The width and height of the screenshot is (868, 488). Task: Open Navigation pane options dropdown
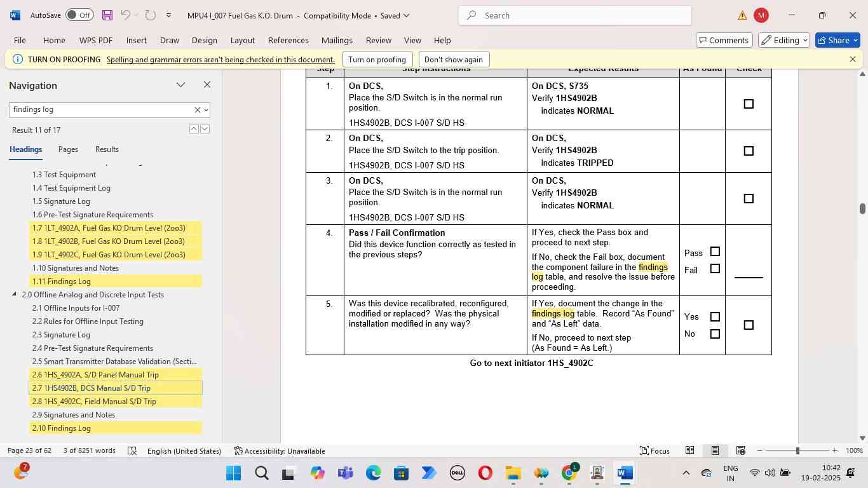(181, 85)
